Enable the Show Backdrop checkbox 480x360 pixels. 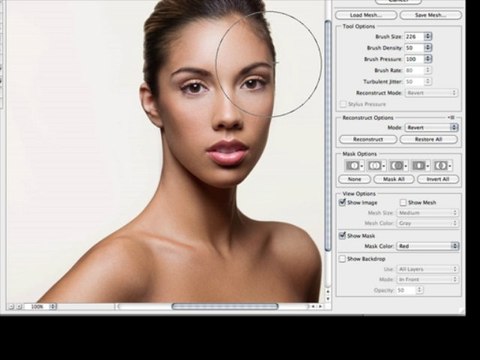342,259
